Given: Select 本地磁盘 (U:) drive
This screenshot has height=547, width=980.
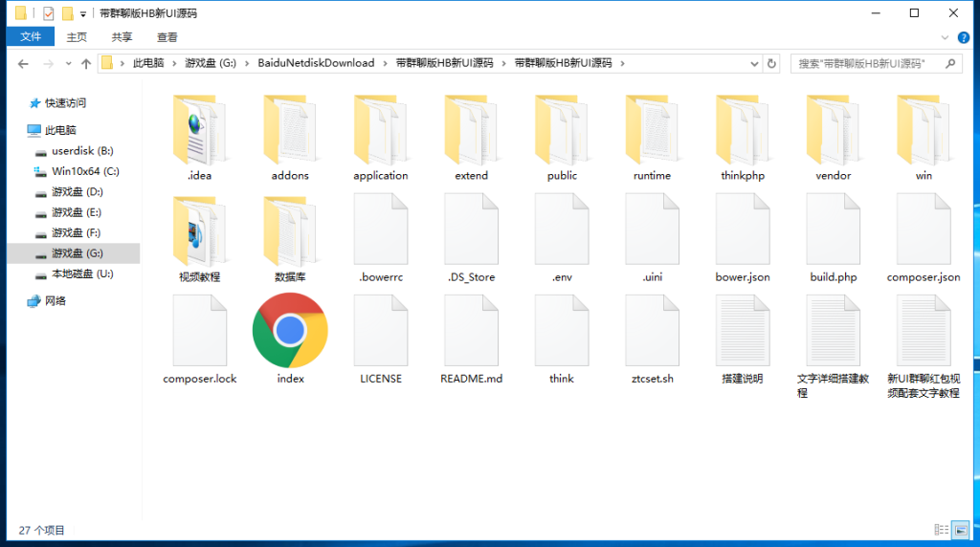Looking at the screenshot, I should click(82, 274).
